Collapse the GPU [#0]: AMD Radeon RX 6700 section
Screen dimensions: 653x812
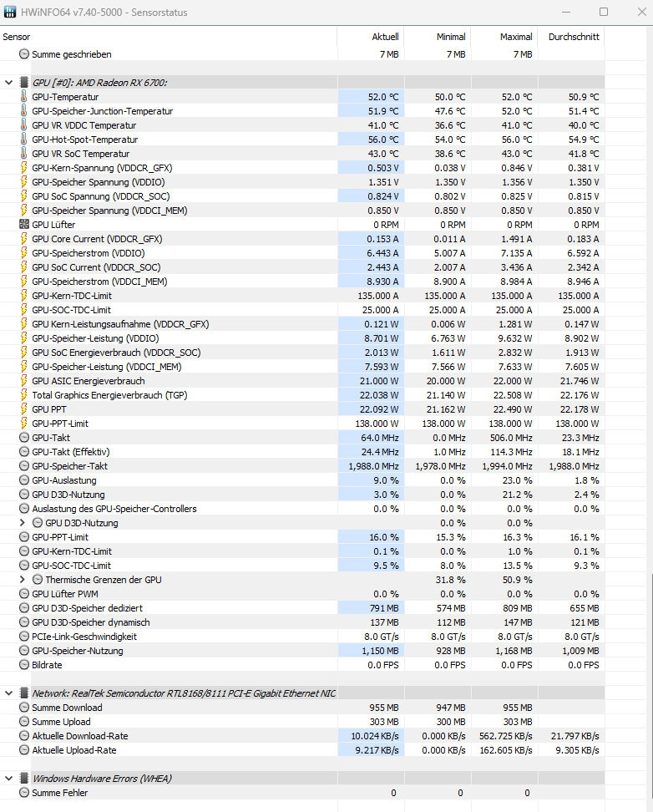click(x=9, y=83)
